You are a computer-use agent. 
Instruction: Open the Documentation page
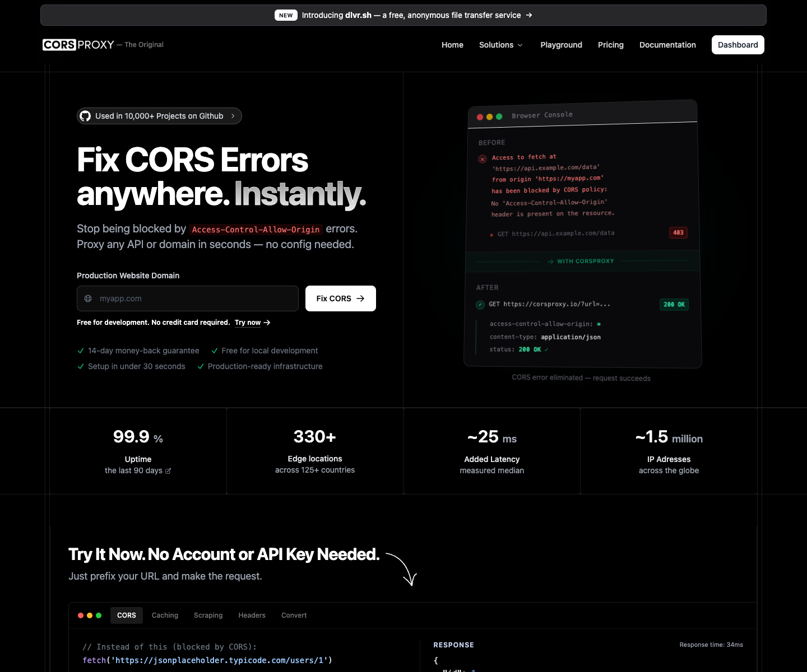point(667,45)
